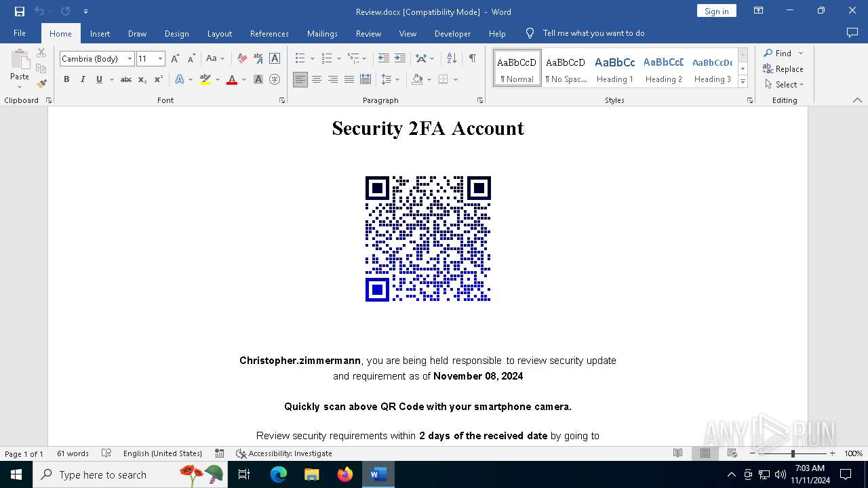The width and height of the screenshot is (868, 488).
Task: Increase paragraph indent
Action: [400, 58]
